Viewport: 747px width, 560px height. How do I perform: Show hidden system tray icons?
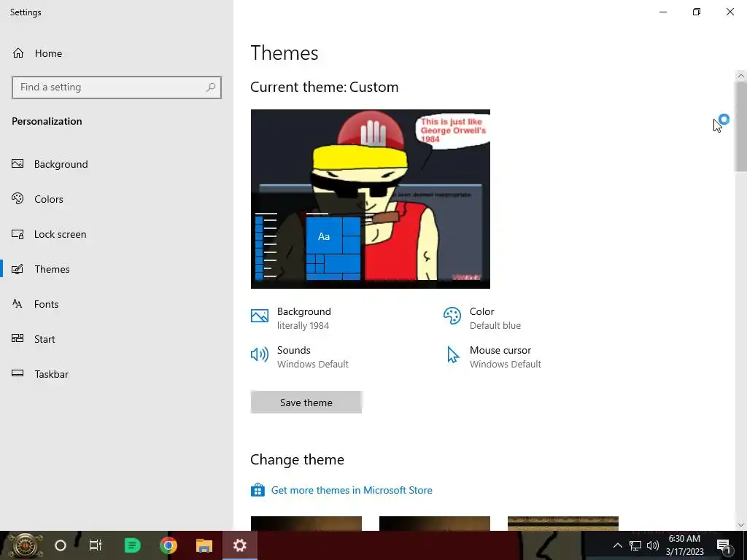click(x=617, y=545)
